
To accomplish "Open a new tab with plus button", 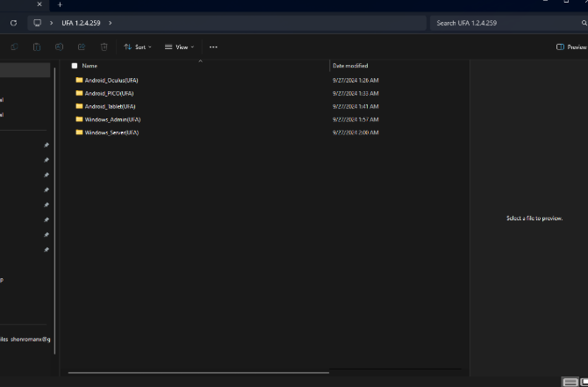I will tap(60, 4).
